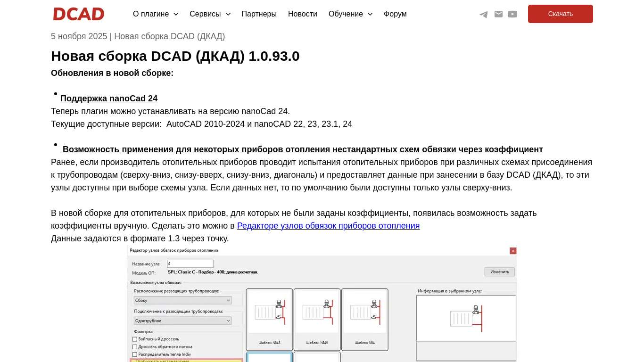Viewport: 644px width, 362px height.
Task: Check the "Байпасный дроссель" filter
Action: pos(135,339)
